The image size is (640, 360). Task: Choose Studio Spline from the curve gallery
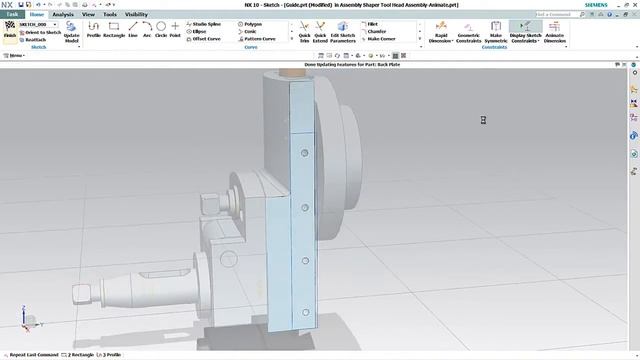[204, 24]
